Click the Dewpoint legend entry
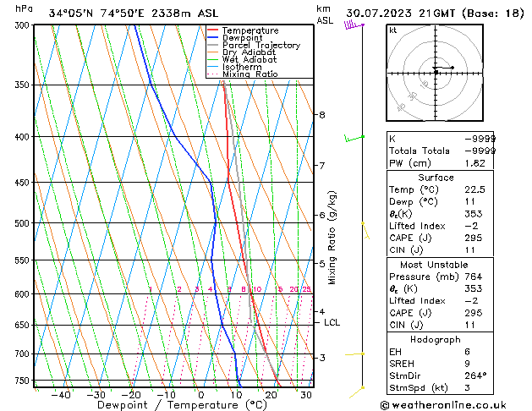Viewport: 532px width, 411px height. point(235,38)
